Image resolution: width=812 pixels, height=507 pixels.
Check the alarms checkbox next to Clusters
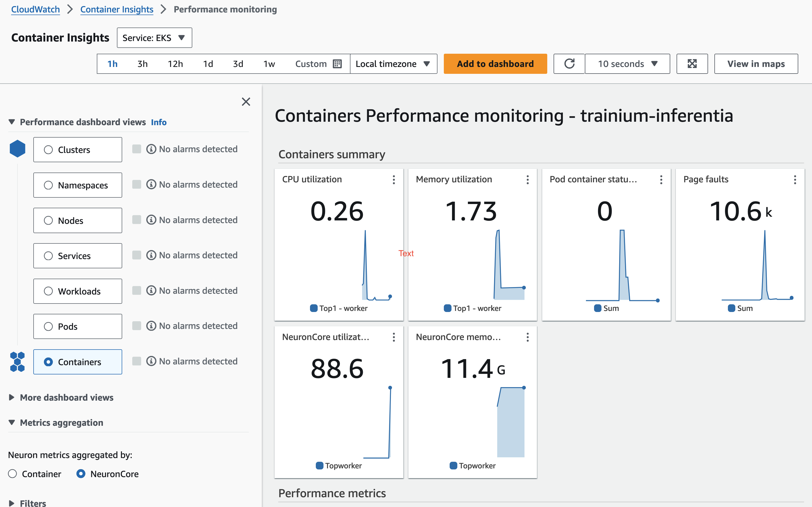pos(137,148)
